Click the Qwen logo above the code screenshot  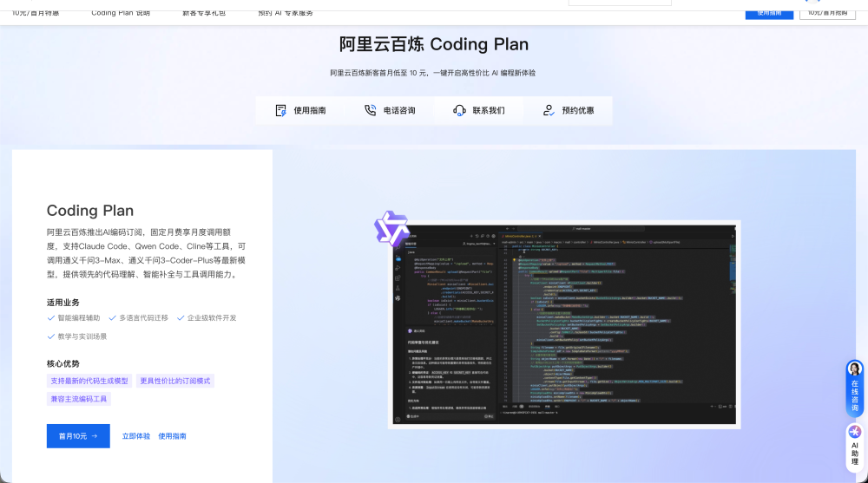[x=391, y=228]
